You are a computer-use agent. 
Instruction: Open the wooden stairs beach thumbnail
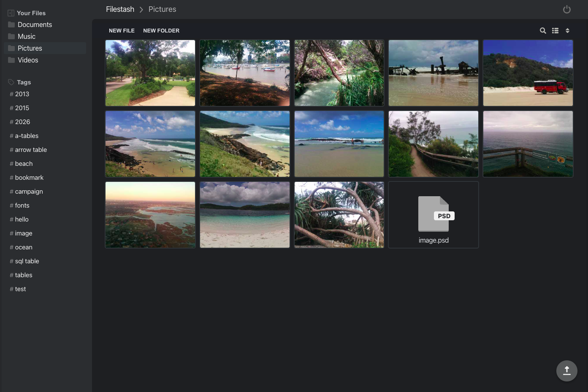pos(245,144)
